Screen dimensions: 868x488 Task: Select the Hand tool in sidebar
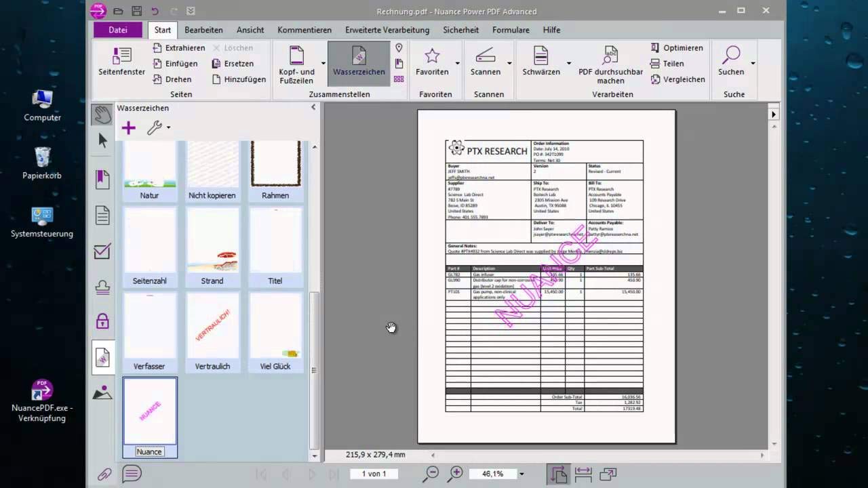[102, 115]
